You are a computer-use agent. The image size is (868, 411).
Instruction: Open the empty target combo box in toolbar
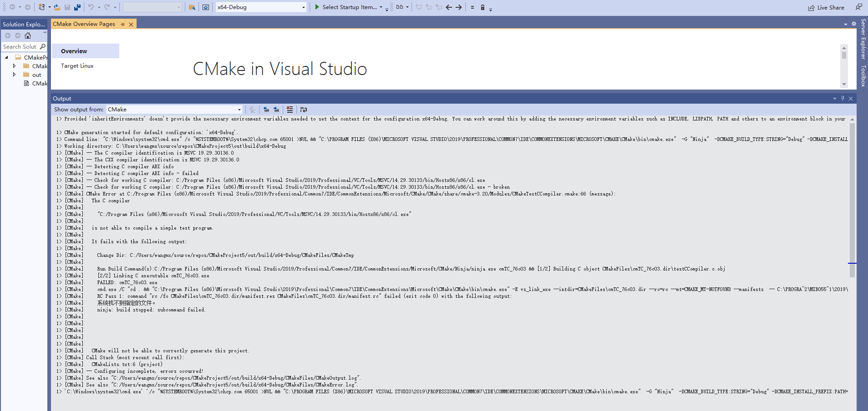pos(152,7)
